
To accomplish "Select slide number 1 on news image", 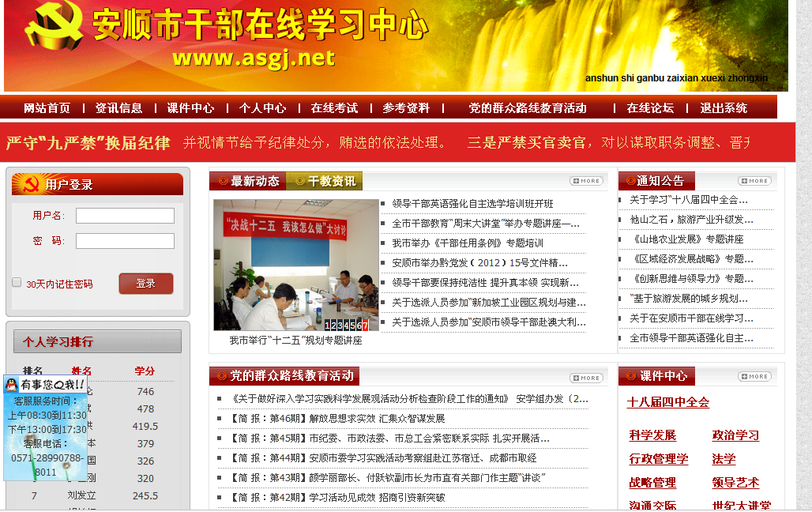I will point(328,325).
